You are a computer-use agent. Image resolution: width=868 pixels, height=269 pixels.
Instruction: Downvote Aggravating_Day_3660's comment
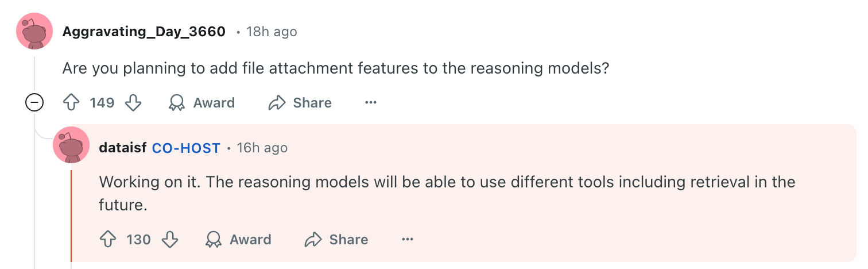tap(133, 103)
